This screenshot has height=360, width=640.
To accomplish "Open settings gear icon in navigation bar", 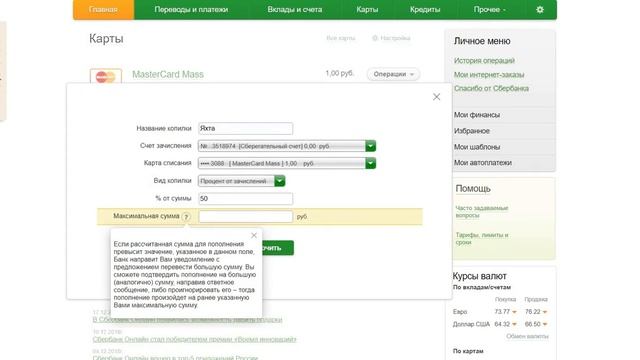I will tap(540, 9).
